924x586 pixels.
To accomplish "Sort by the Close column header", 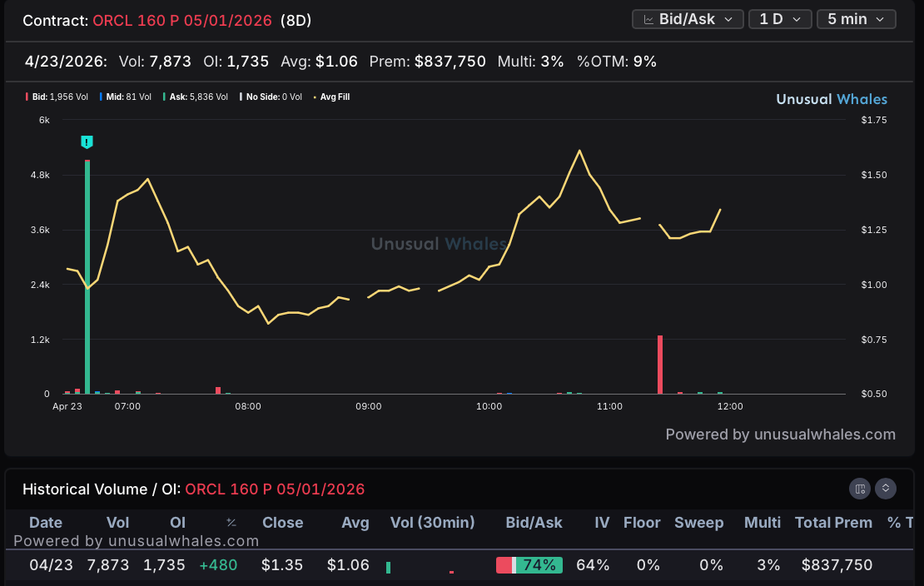I will 282,523.
